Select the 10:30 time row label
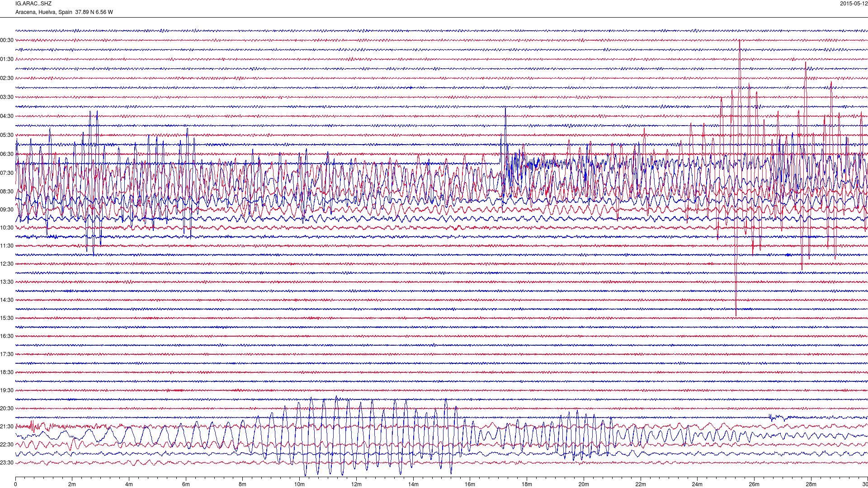 pos(7,228)
